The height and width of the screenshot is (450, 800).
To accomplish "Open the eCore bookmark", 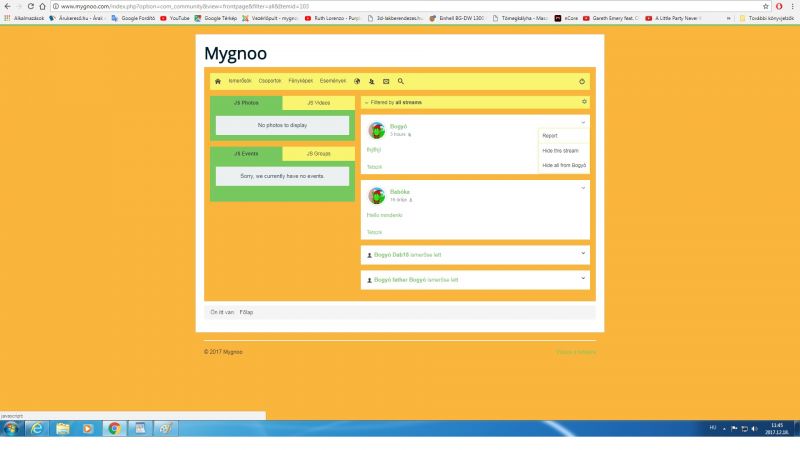I will tap(566, 18).
